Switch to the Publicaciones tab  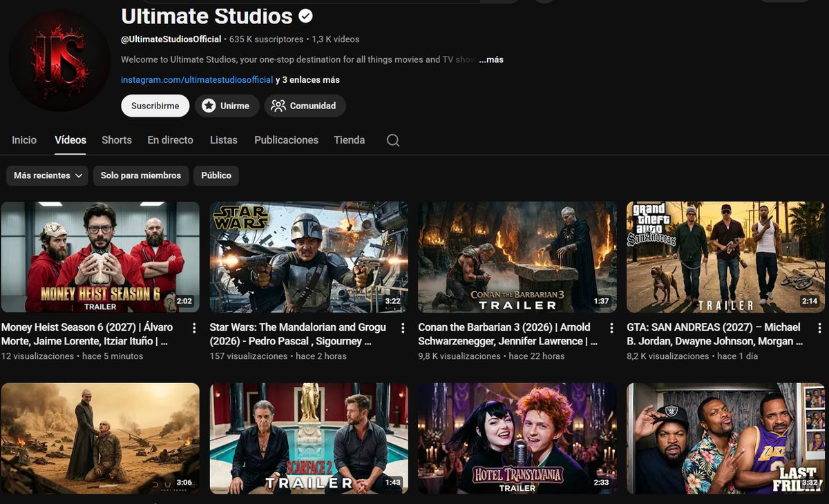(286, 140)
